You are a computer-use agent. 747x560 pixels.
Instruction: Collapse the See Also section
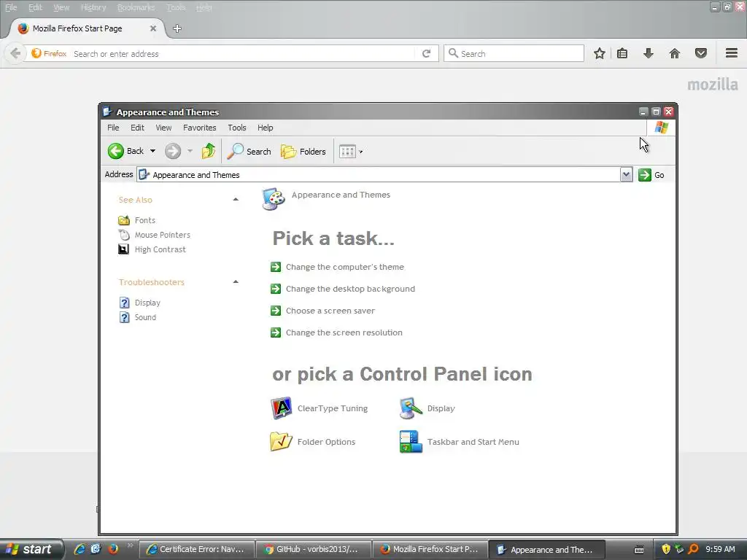236,200
